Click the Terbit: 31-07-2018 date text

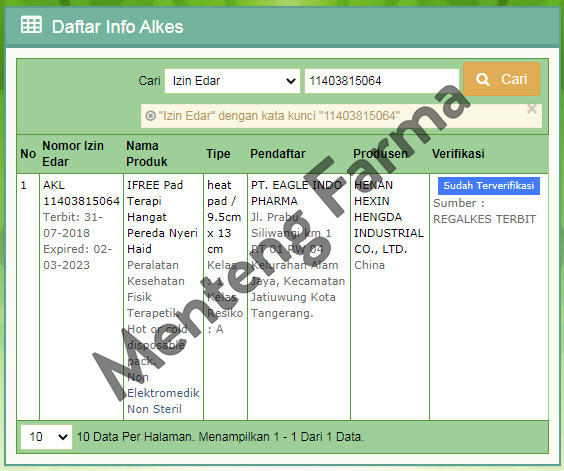pyautogui.click(x=73, y=225)
